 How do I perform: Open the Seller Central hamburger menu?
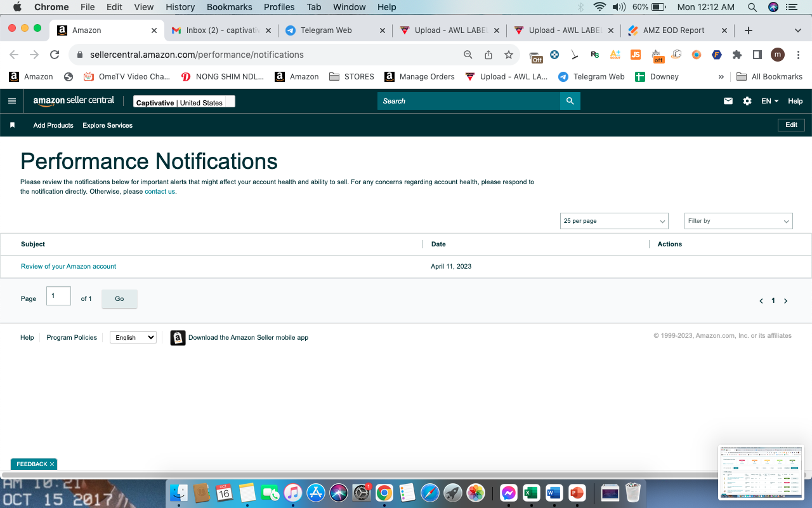12,101
